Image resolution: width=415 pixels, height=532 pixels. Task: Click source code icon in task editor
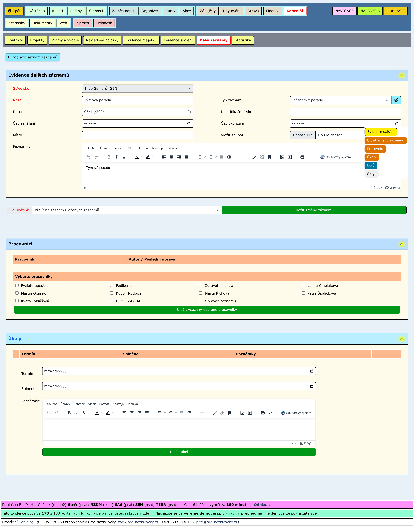tap(270, 413)
